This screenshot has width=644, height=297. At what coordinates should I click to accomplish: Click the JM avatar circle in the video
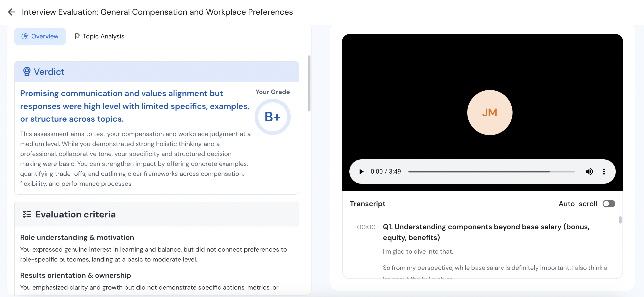coord(489,112)
